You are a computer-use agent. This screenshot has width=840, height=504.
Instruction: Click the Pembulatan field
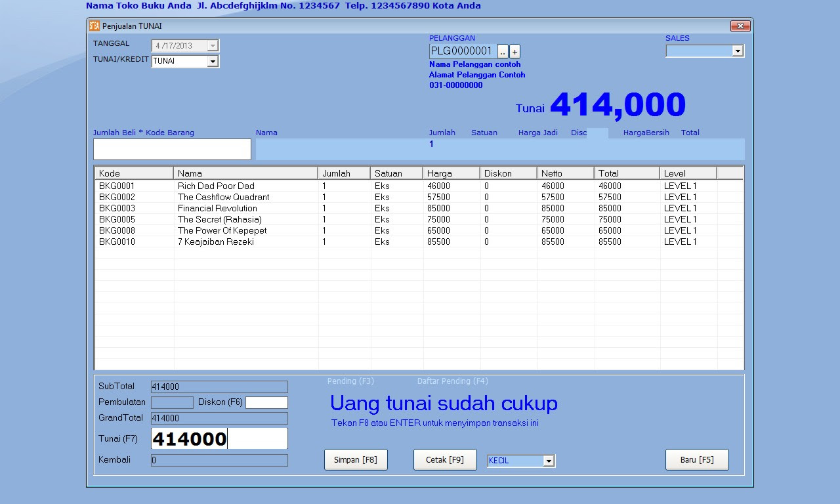point(172,402)
